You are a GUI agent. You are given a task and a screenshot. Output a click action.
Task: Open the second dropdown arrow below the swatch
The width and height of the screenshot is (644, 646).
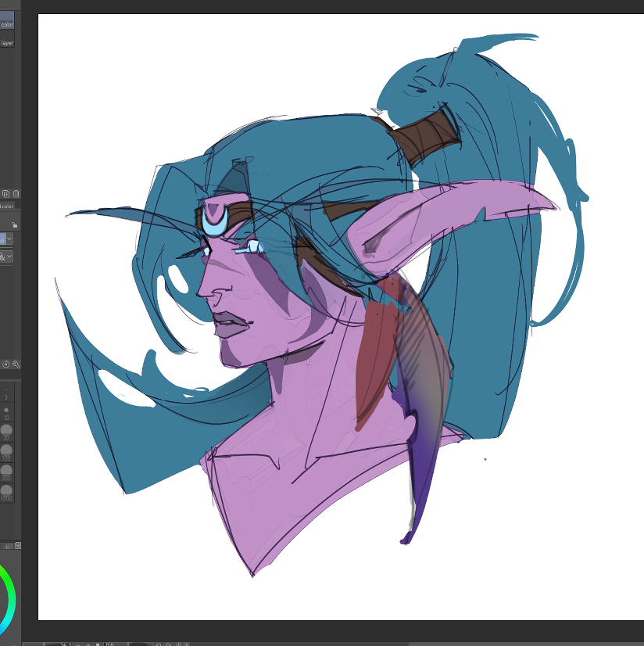pyautogui.click(x=9, y=257)
